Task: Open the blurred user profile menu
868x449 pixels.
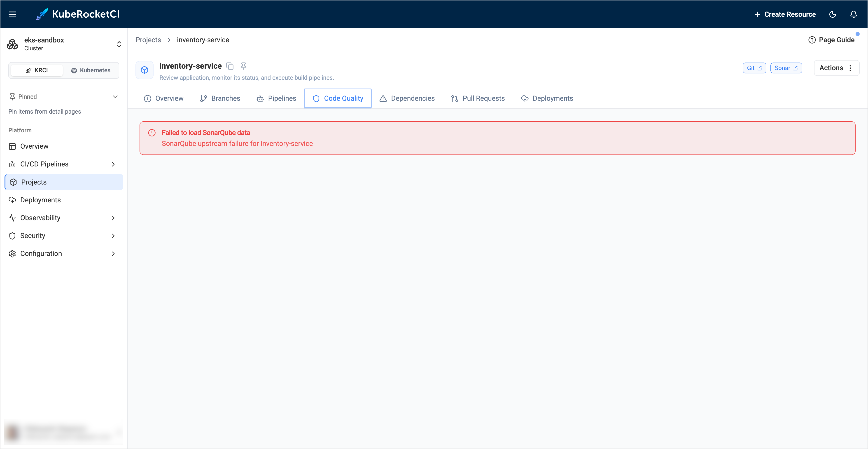Action: 64,433
